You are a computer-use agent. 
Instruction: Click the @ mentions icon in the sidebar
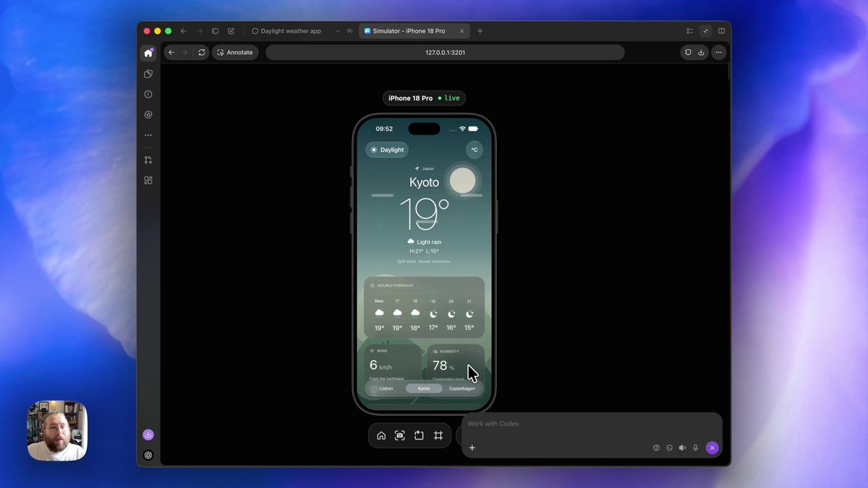tap(148, 114)
